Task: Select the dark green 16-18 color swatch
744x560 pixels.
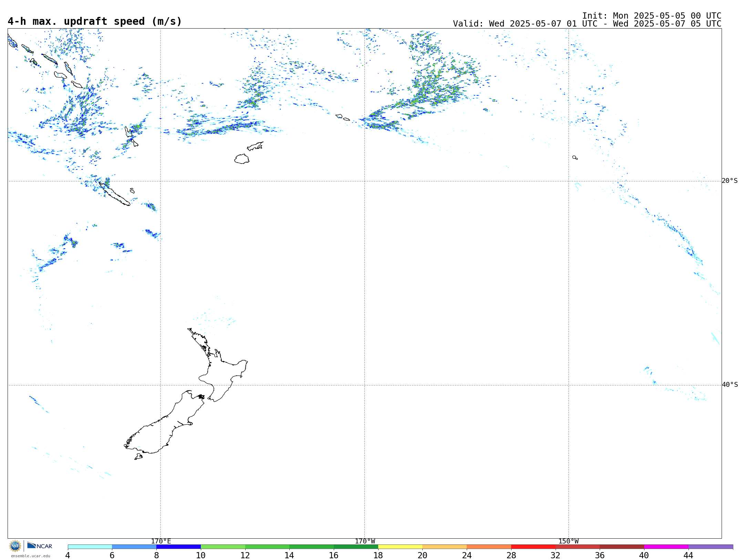Action: [356, 547]
